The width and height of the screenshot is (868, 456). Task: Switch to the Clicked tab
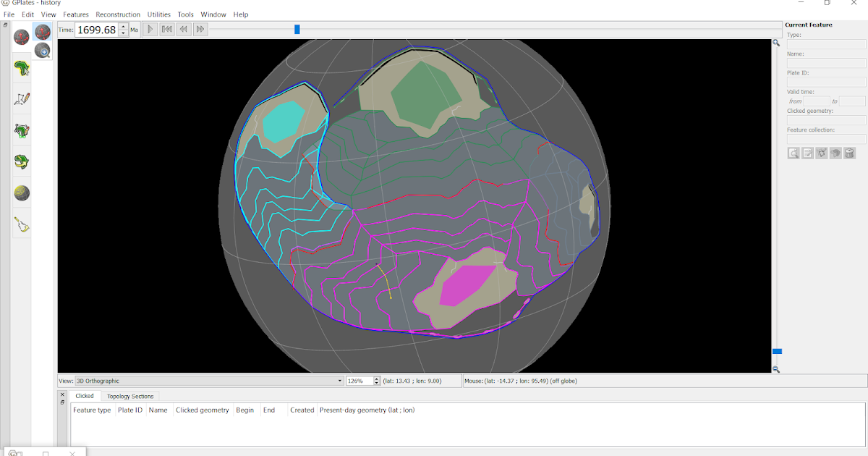[85, 396]
